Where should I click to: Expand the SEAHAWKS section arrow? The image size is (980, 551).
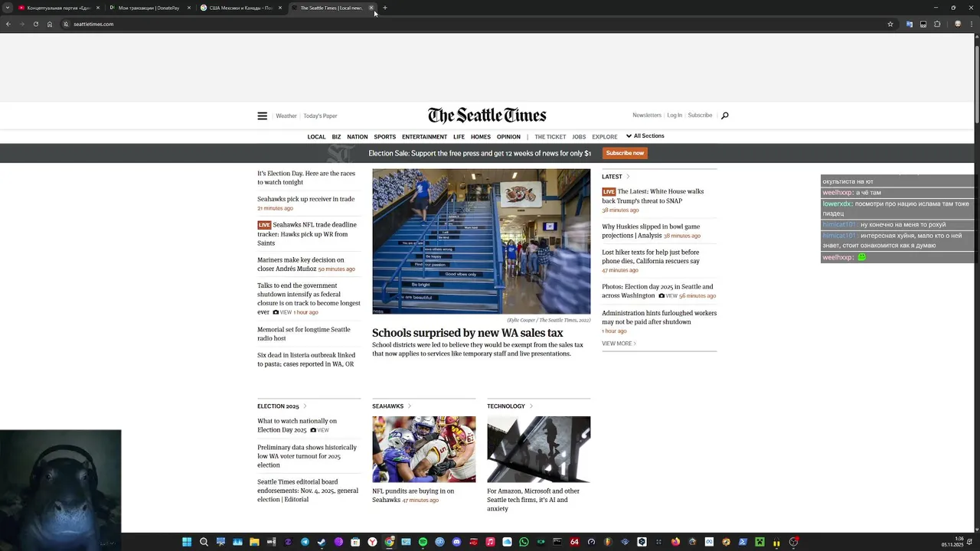click(x=409, y=406)
